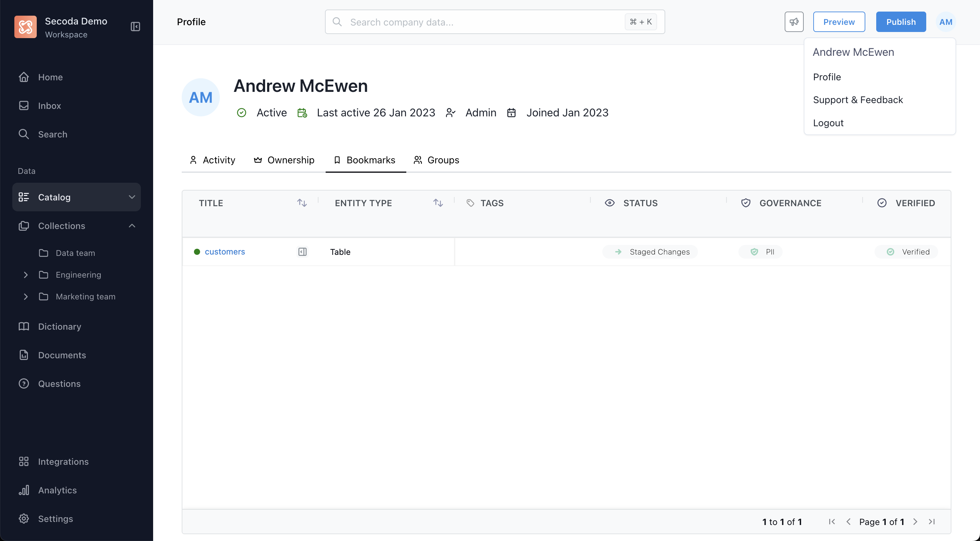Switch to the Activity tab

point(212,160)
